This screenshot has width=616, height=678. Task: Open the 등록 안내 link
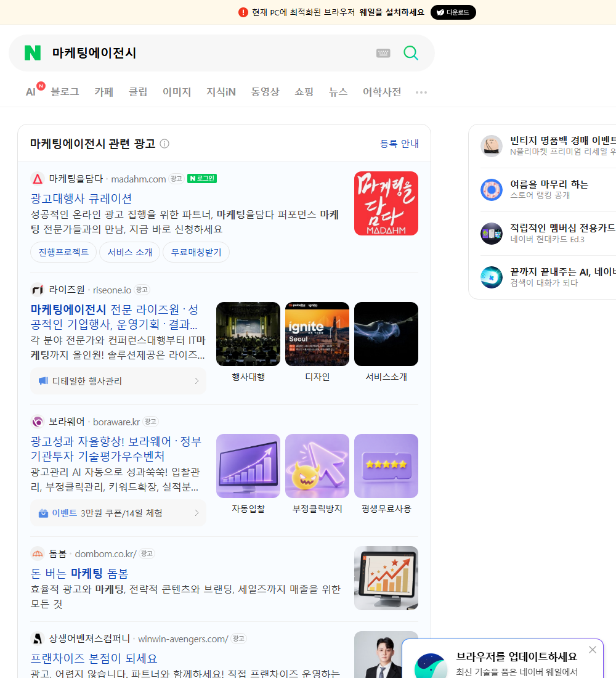pyautogui.click(x=399, y=144)
